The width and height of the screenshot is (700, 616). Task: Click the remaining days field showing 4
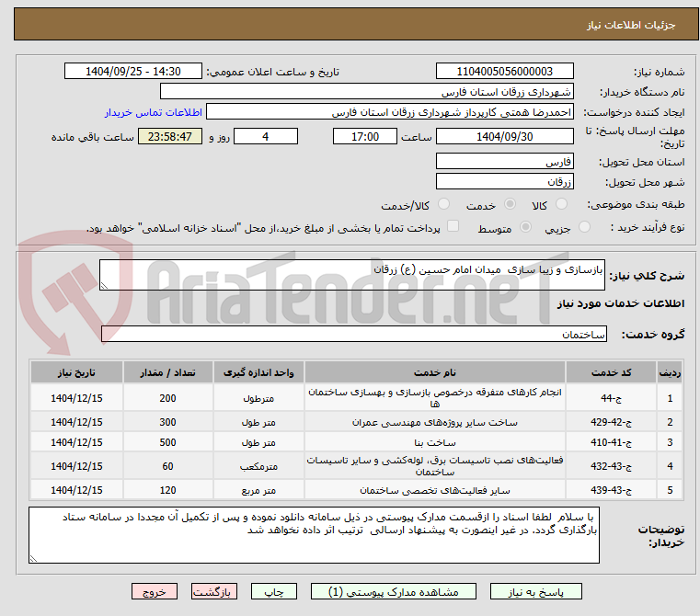coord(266,136)
